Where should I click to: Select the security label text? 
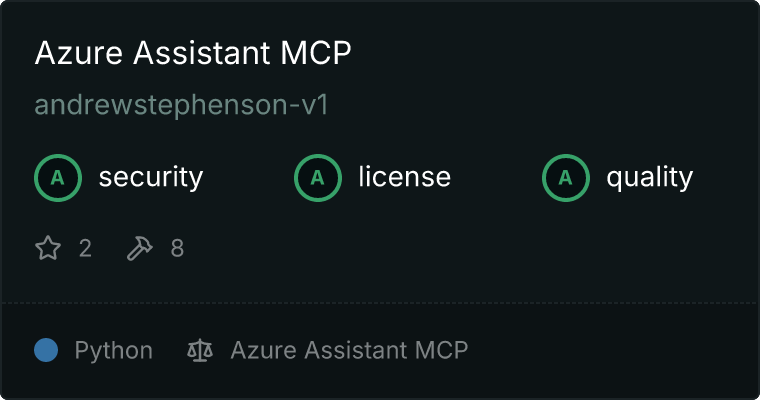click(x=151, y=177)
